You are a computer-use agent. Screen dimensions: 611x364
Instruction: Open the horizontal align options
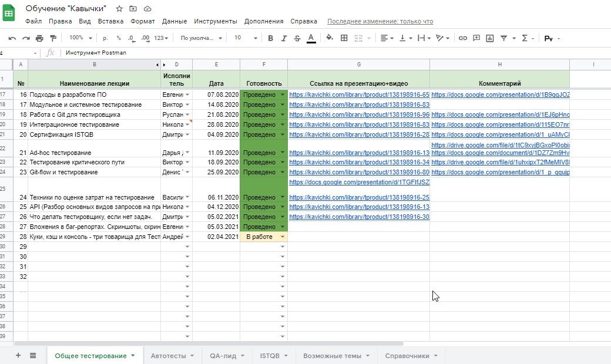click(387, 38)
